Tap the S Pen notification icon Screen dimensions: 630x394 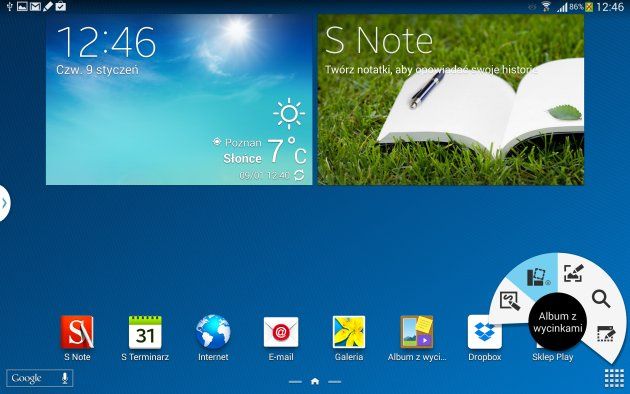click(48, 6)
